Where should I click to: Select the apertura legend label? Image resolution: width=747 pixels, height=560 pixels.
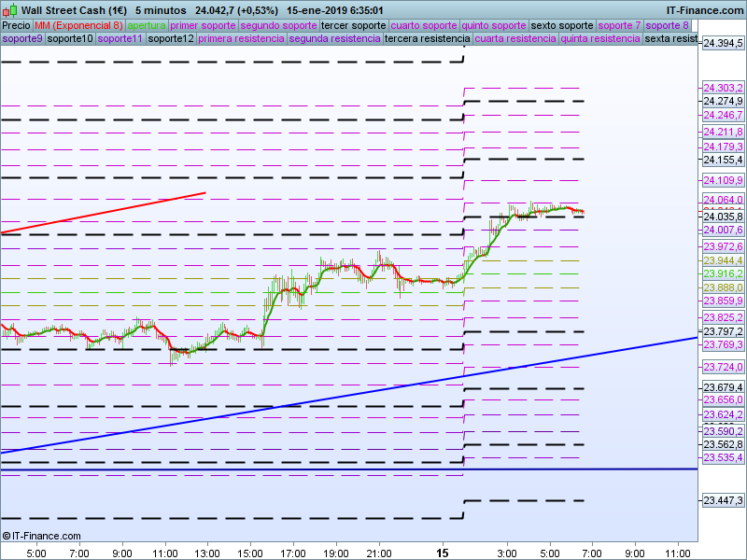click(x=147, y=26)
